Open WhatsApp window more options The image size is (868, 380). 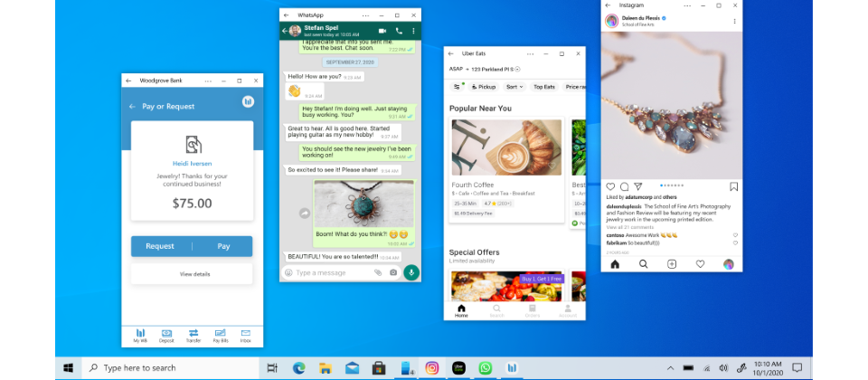click(x=366, y=15)
